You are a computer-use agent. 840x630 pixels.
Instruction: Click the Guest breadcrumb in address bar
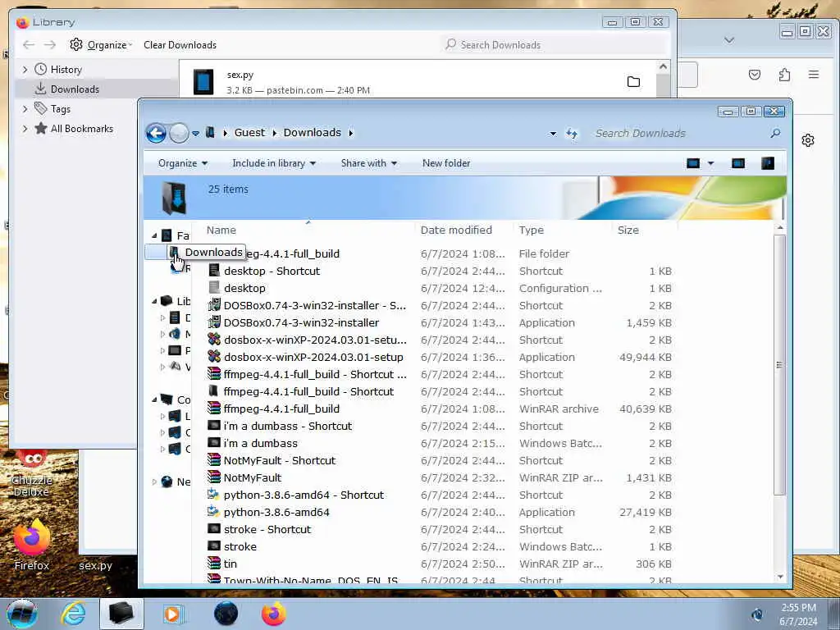click(x=249, y=132)
